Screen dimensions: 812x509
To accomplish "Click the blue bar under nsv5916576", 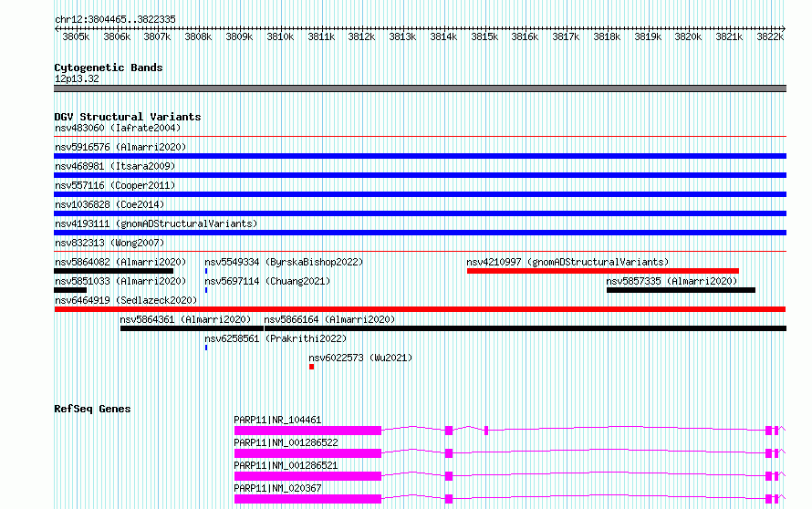I will tap(420, 156).
